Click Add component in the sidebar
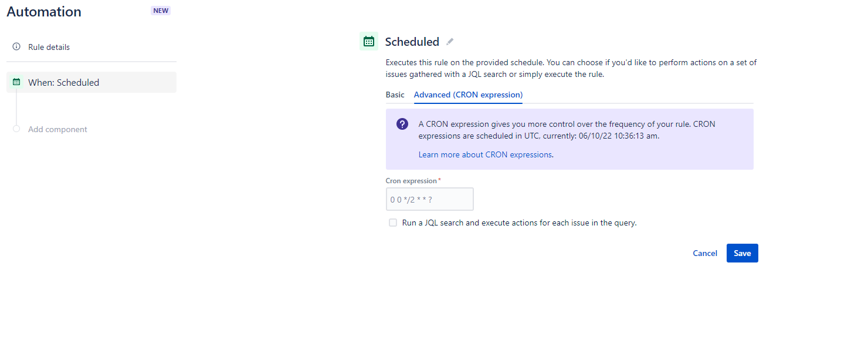 point(57,129)
